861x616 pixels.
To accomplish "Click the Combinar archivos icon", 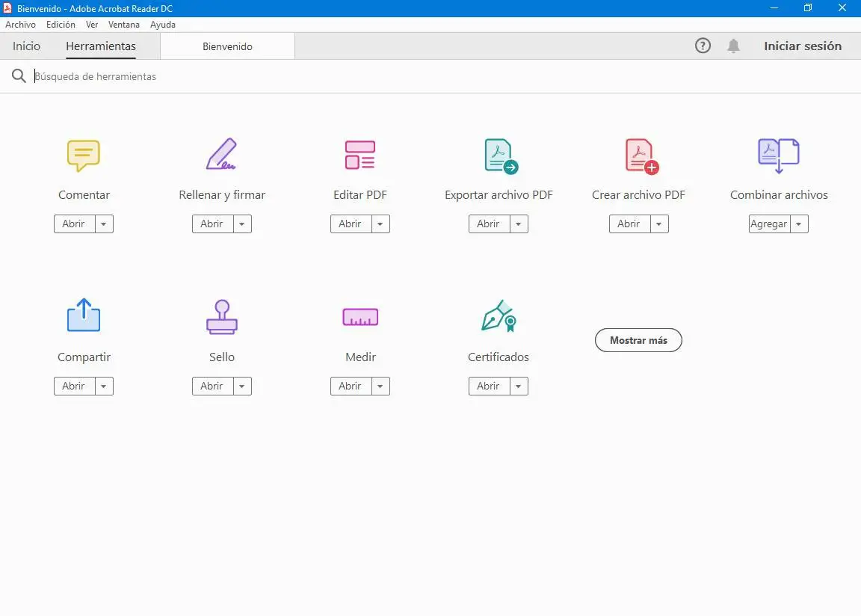I will tap(779, 156).
